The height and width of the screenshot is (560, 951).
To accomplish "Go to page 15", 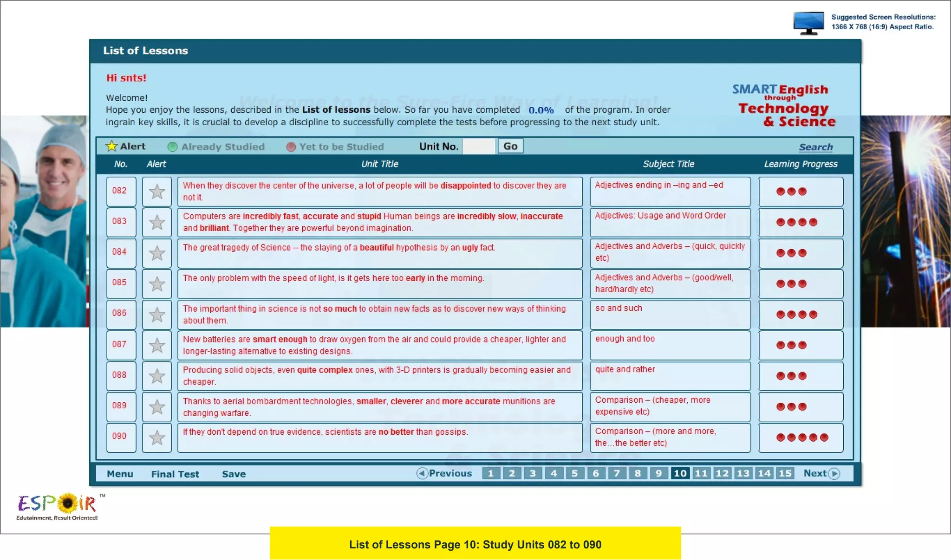I will [x=785, y=473].
